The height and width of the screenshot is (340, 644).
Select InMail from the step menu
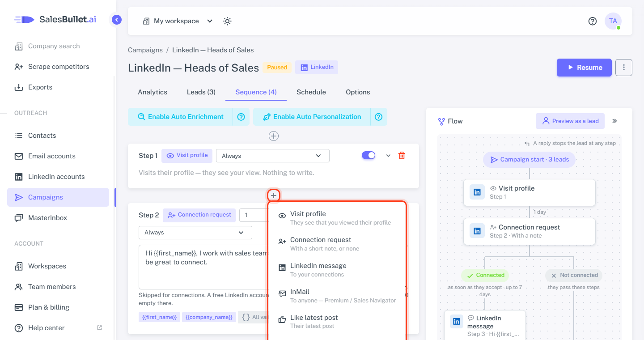(337, 296)
